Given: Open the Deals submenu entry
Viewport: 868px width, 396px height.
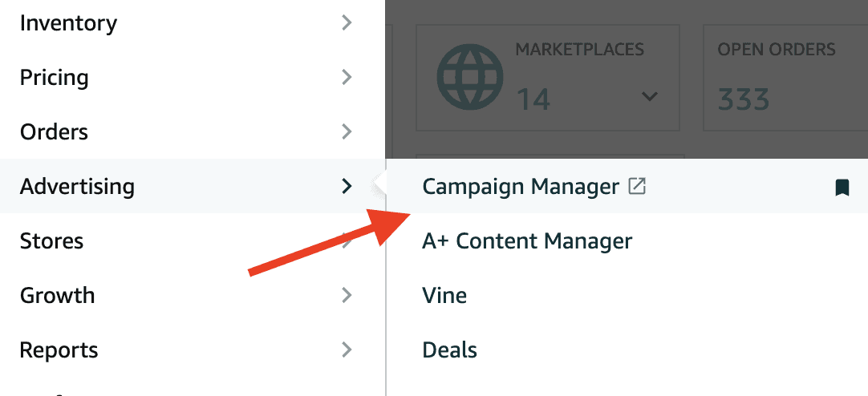Looking at the screenshot, I should (x=449, y=350).
